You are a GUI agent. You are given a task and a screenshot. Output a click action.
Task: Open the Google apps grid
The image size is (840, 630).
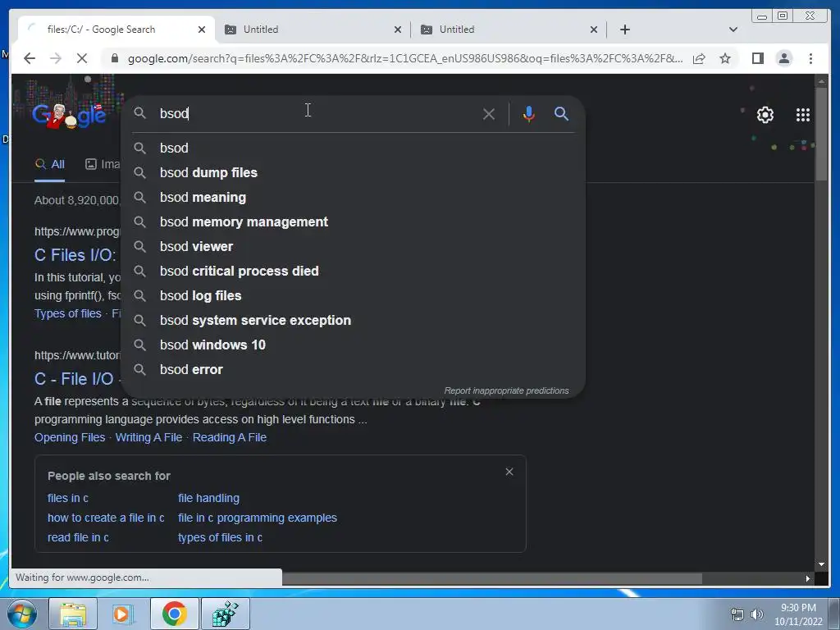click(x=802, y=115)
